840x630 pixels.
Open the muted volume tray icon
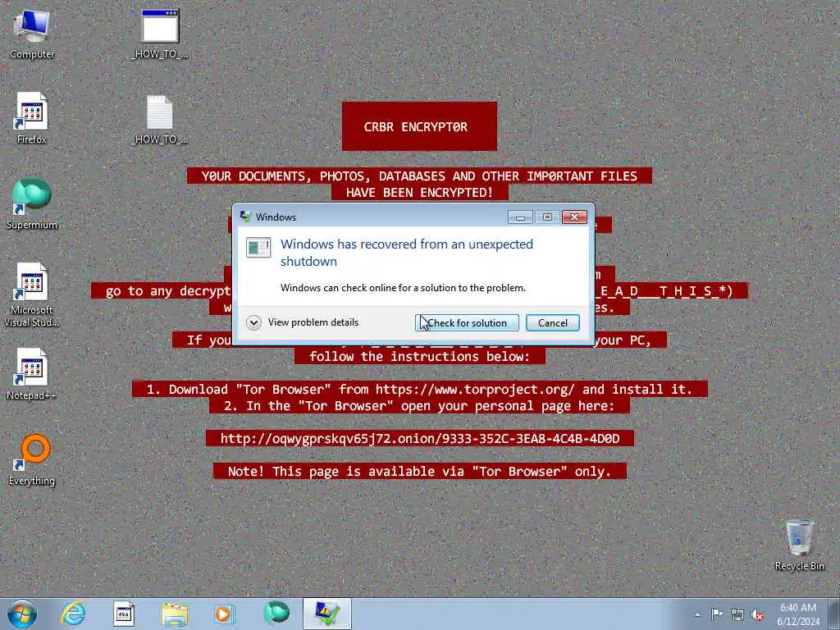(757, 614)
